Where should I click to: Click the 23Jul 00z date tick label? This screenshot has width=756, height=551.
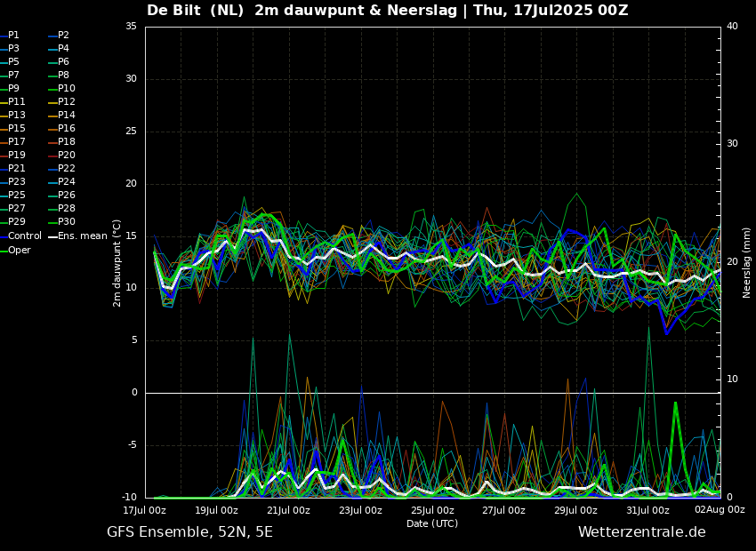360,510
